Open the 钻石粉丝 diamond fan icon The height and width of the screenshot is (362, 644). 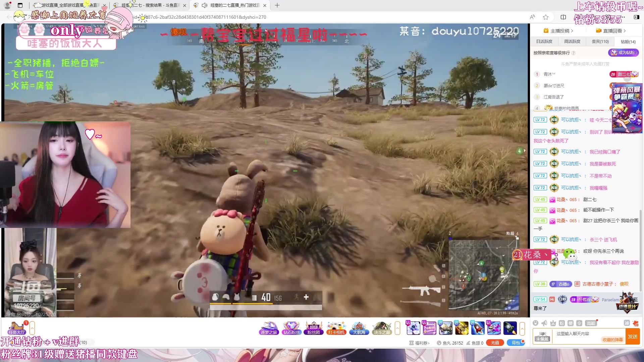291,328
